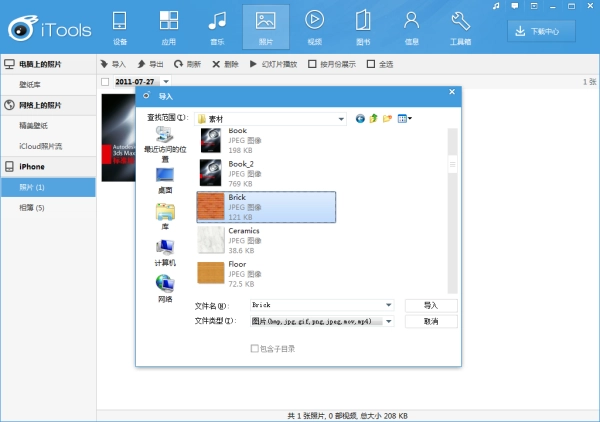Expand the 文件类型 dropdown arrow
600x422 pixels.
coord(389,321)
